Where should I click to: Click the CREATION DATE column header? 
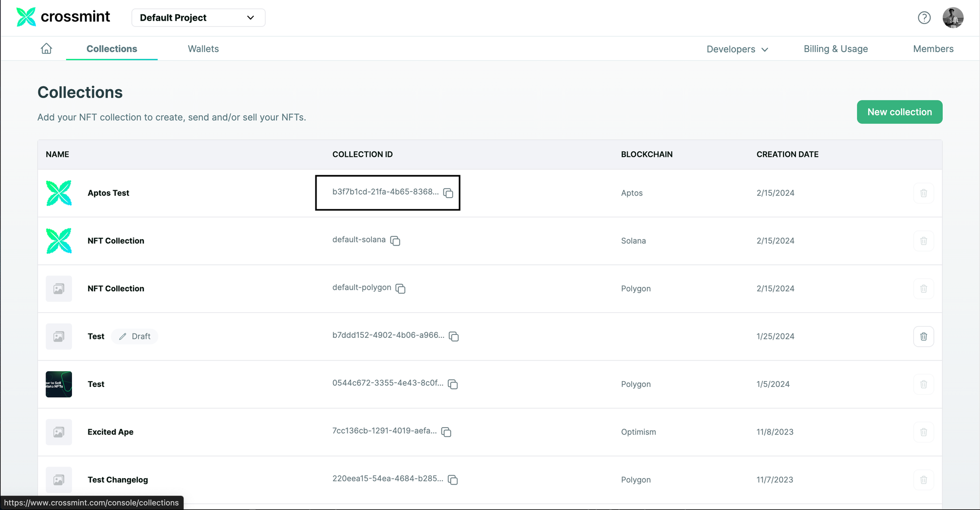pos(787,154)
